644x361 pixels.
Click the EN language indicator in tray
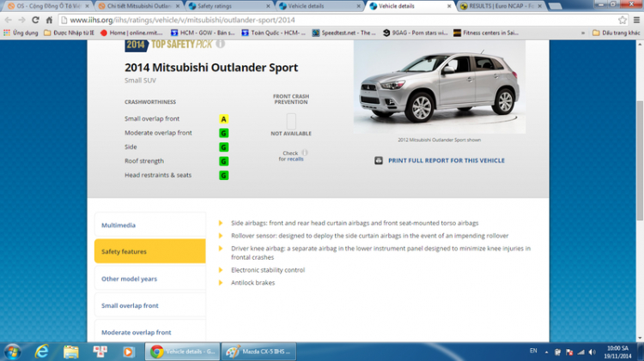[533, 351]
